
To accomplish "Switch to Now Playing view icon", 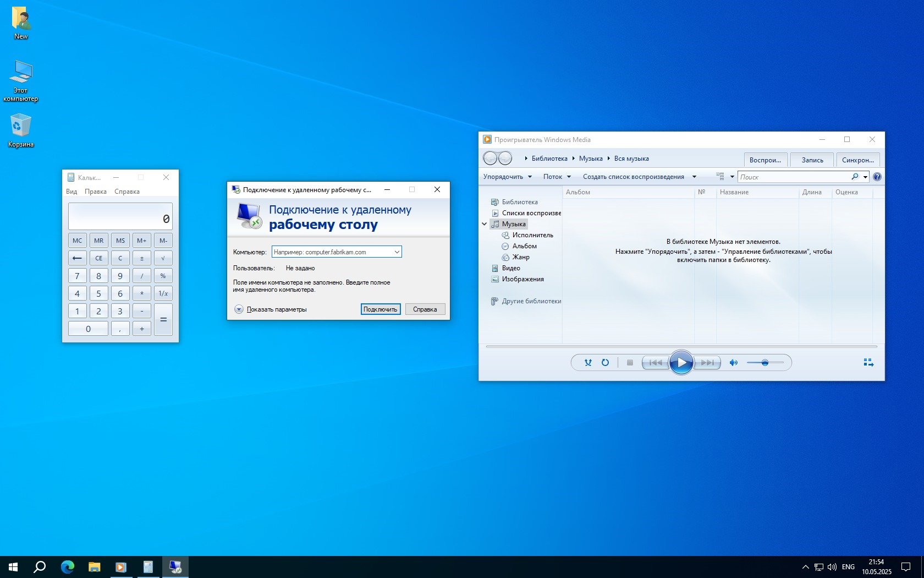I will click(x=868, y=363).
